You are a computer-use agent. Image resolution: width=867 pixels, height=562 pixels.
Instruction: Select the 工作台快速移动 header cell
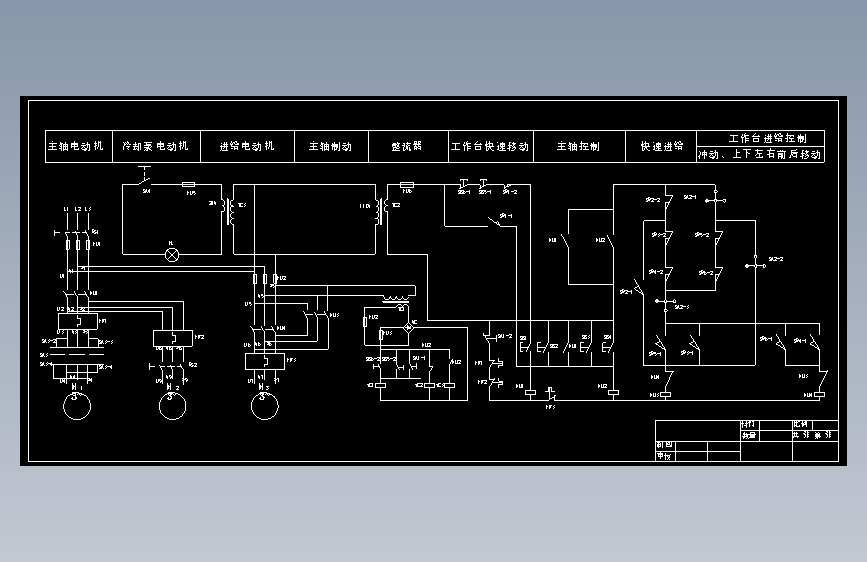[491, 147]
